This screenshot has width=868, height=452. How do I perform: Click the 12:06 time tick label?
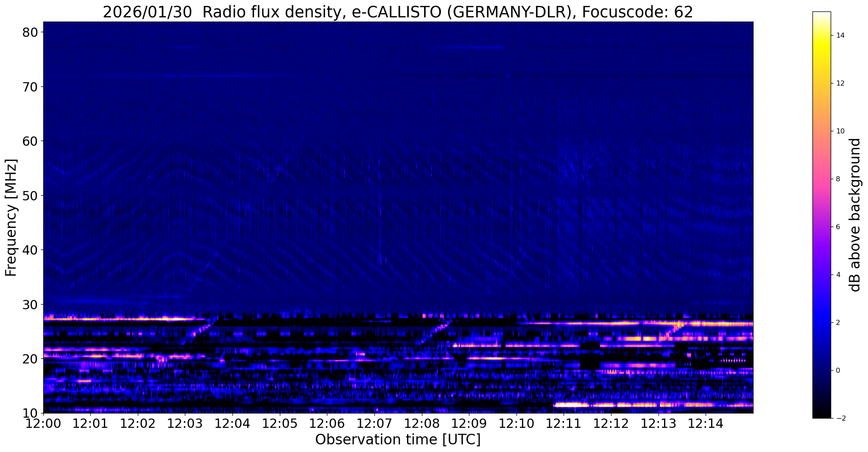(x=327, y=424)
